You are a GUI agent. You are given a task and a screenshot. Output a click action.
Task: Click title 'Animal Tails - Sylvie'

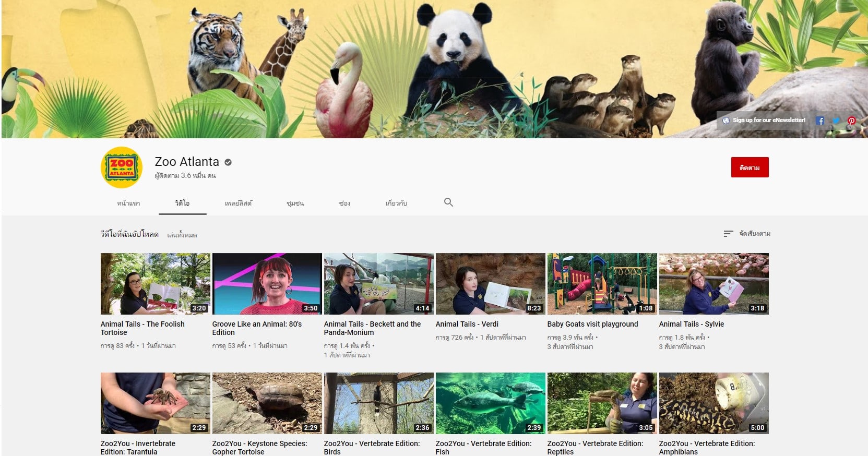click(x=692, y=324)
